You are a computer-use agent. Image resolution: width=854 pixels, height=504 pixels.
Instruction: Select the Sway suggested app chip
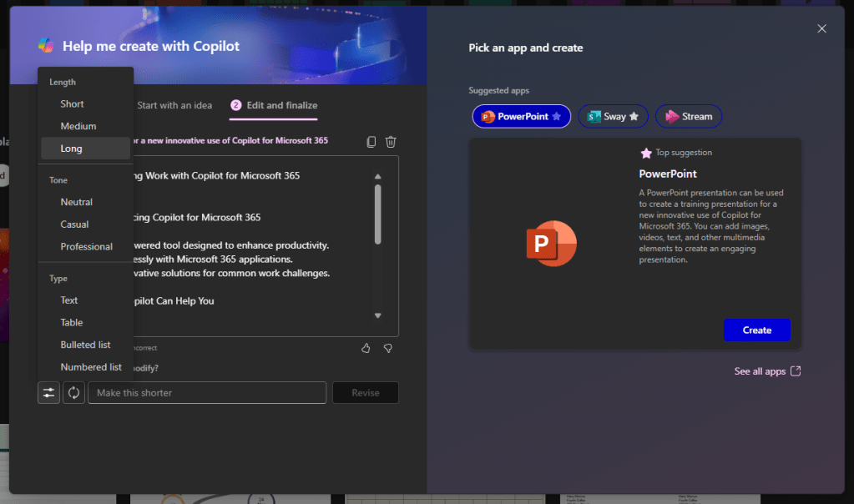[x=613, y=117]
